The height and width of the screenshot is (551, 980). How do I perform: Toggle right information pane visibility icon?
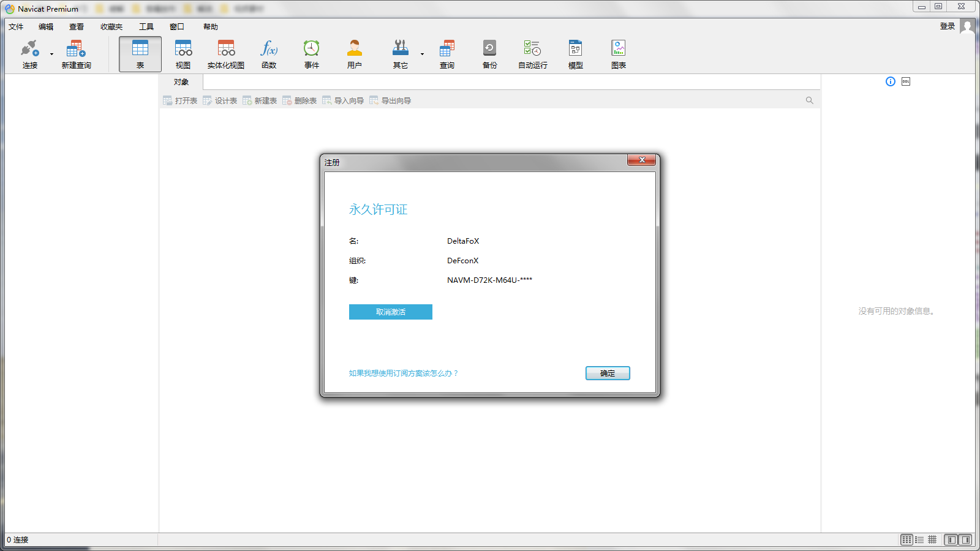965,539
